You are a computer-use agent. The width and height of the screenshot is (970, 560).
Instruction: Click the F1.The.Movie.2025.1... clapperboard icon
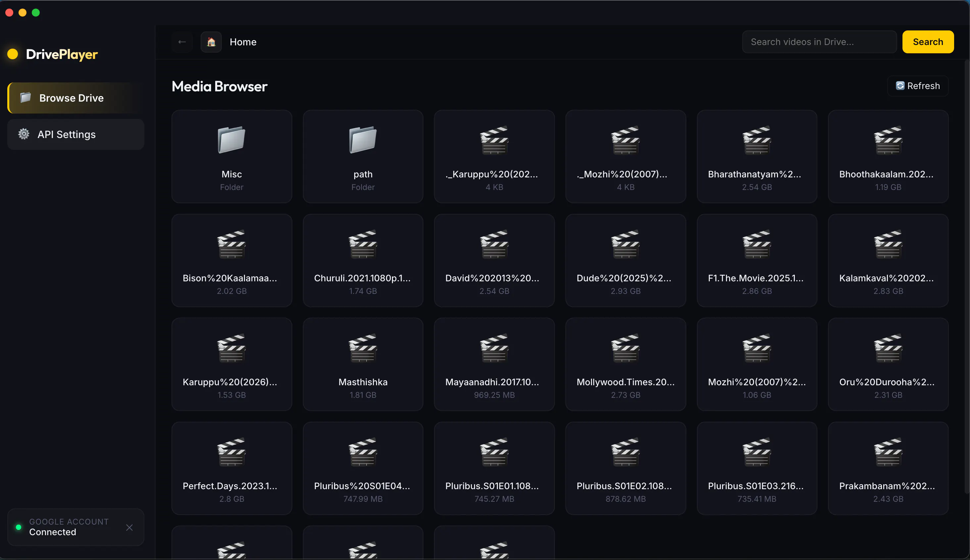pyautogui.click(x=756, y=244)
